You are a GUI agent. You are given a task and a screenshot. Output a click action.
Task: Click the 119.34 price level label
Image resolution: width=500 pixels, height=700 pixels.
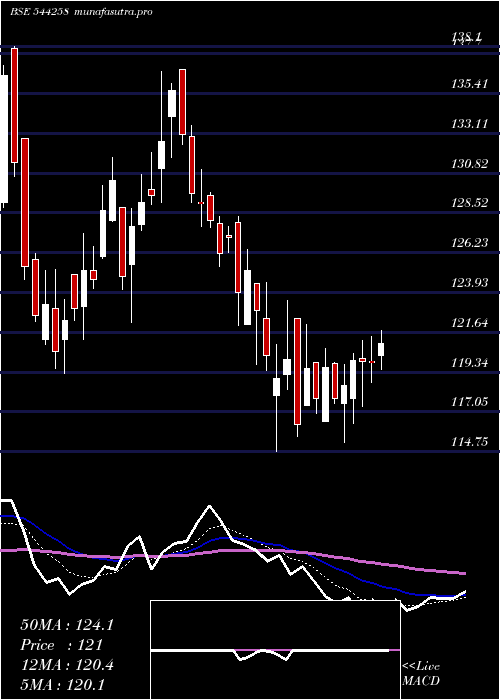click(x=470, y=362)
